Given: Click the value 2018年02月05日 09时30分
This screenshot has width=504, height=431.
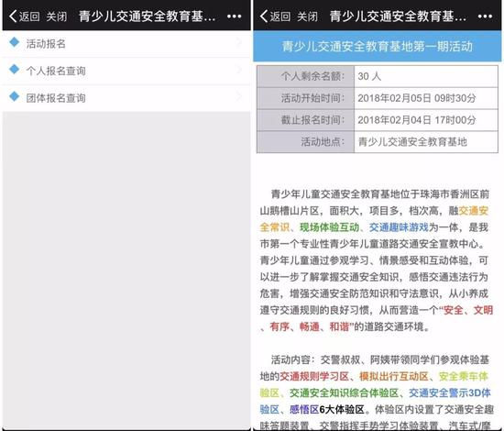Looking at the screenshot, I should 417,98.
